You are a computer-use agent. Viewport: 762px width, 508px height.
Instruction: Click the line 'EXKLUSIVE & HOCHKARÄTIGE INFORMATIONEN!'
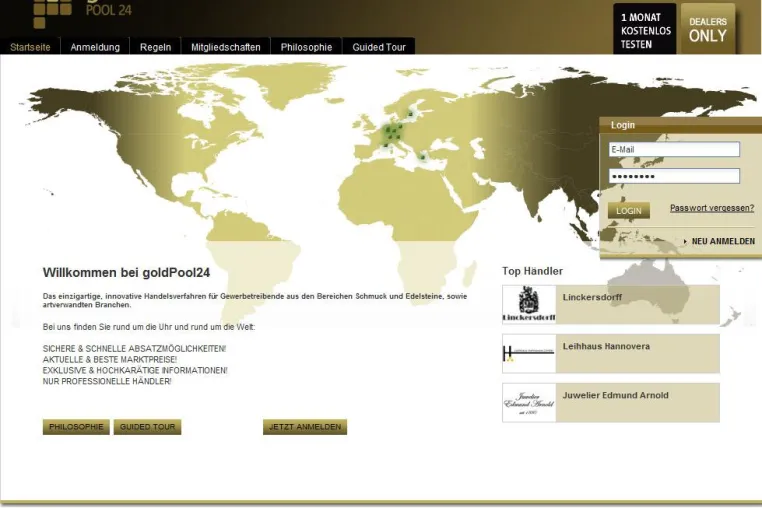coord(135,370)
